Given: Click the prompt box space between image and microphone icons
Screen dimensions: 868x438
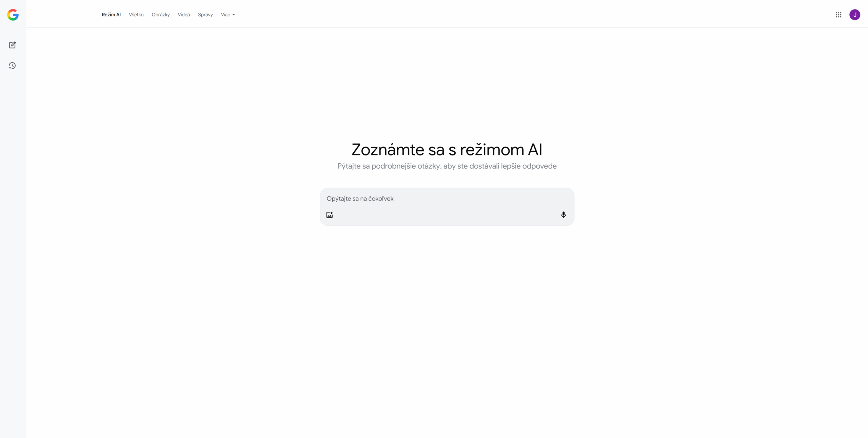Looking at the screenshot, I should [x=446, y=215].
